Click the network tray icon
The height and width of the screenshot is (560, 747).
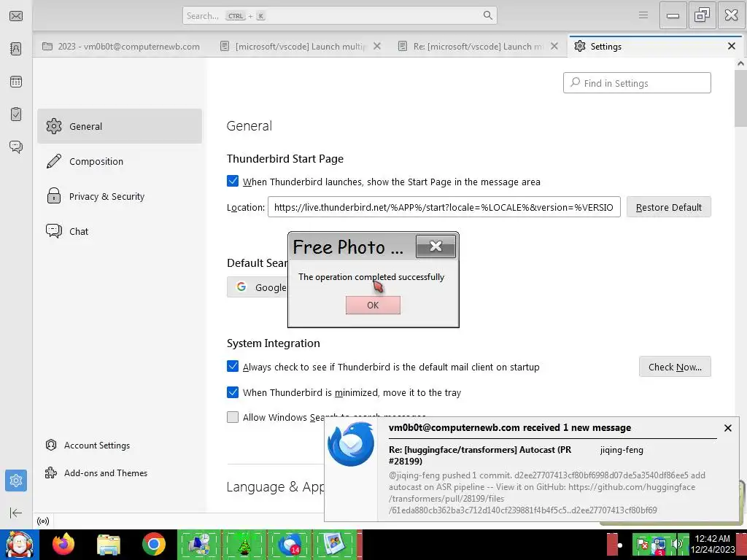pos(659,544)
